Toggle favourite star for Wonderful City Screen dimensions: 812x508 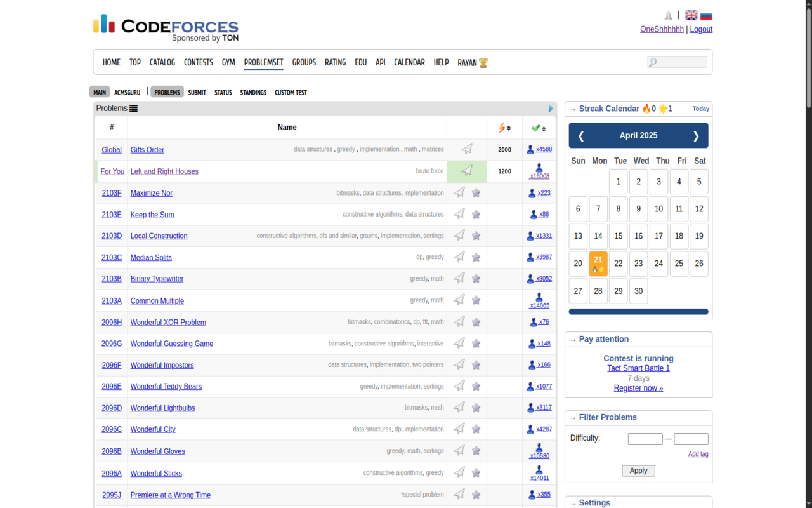point(476,429)
